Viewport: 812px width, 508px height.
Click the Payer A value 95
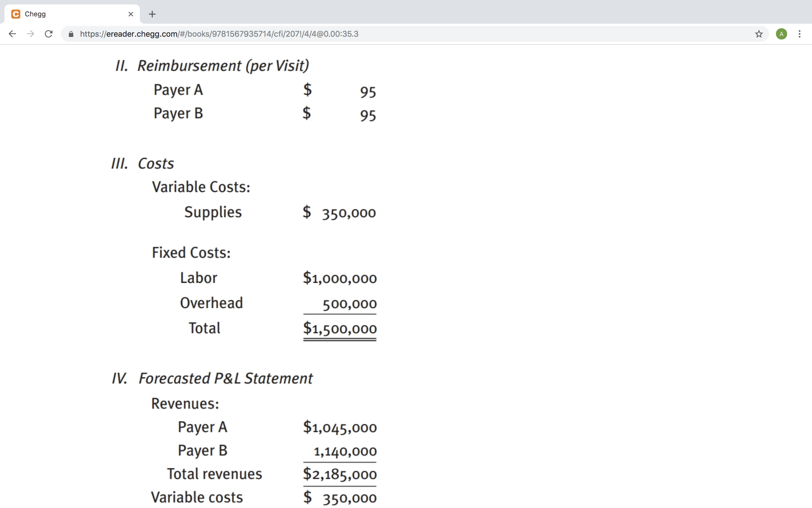click(x=368, y=92)
